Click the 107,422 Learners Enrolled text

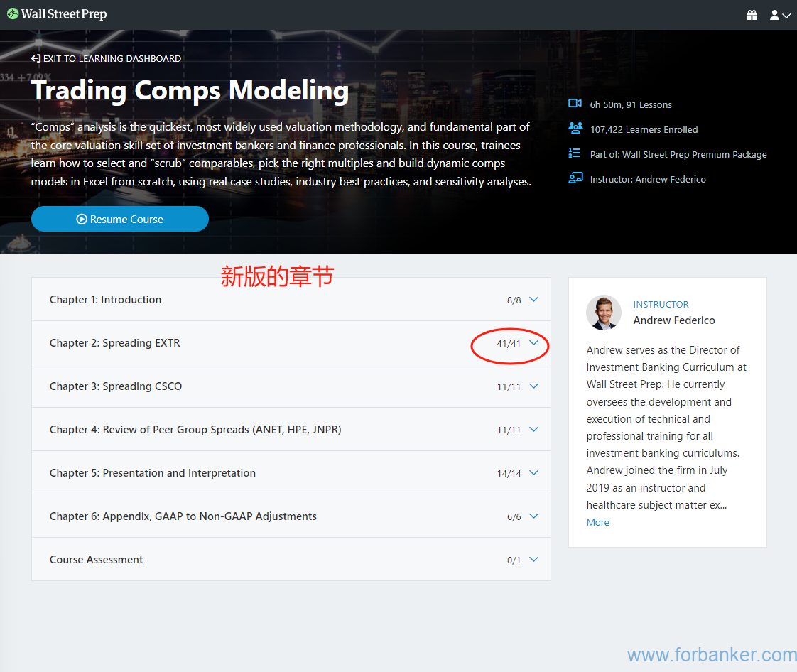click(x=644, y=129)
